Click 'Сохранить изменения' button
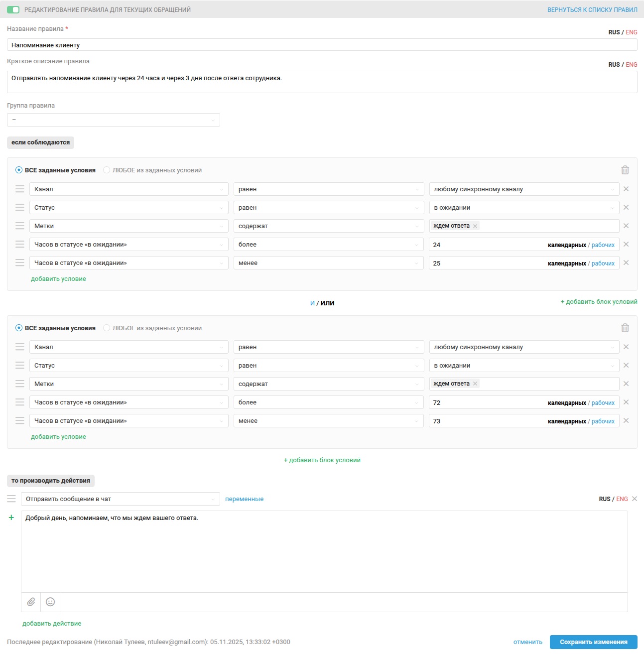Image resolution: width=644 pixels, height=656 pixels. click(x=593, y=642)
